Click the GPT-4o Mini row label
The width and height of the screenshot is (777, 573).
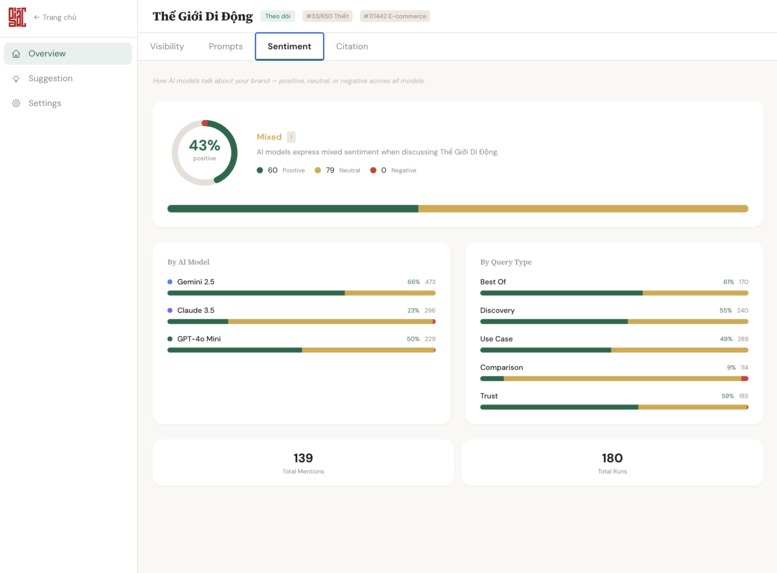[199, 339]
